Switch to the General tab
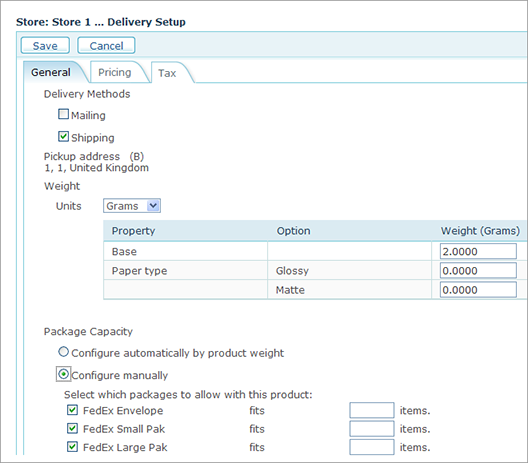 pyautogui.click(x=51, y=72)
